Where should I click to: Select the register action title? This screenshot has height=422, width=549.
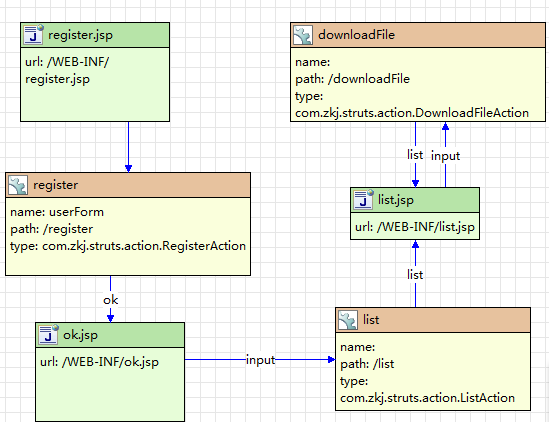(x=56, y=185)
